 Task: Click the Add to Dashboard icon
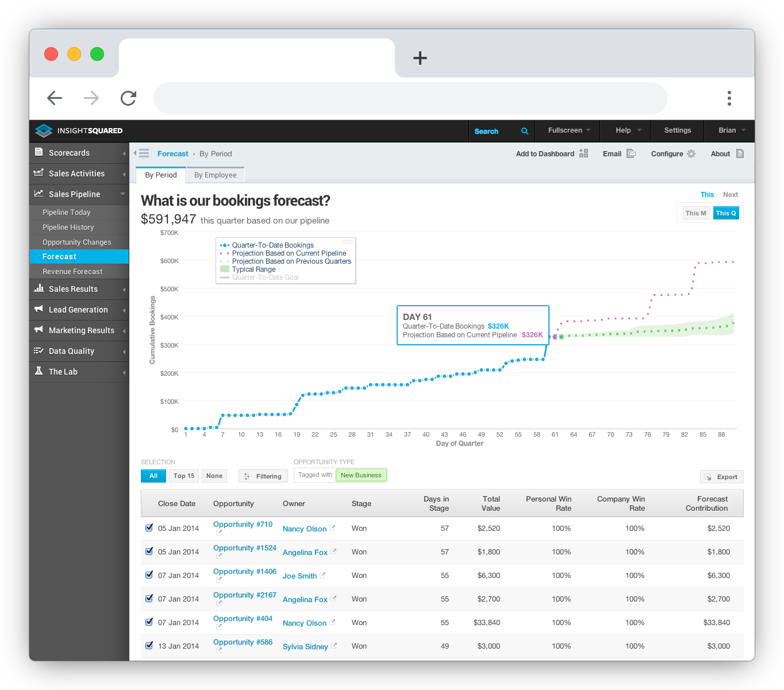click(x=584, y=153)
